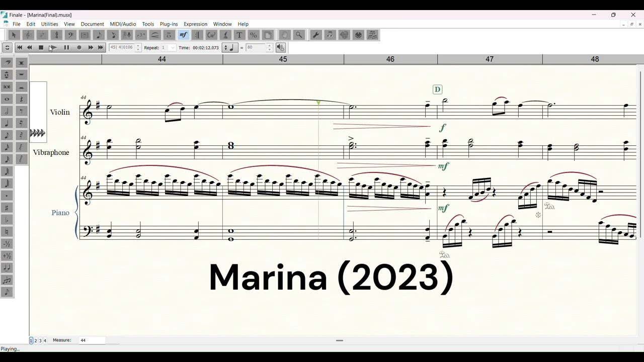Select the Zoom magnifier tool
This screenshot has width=644, height=362.
tap(299, 35)
